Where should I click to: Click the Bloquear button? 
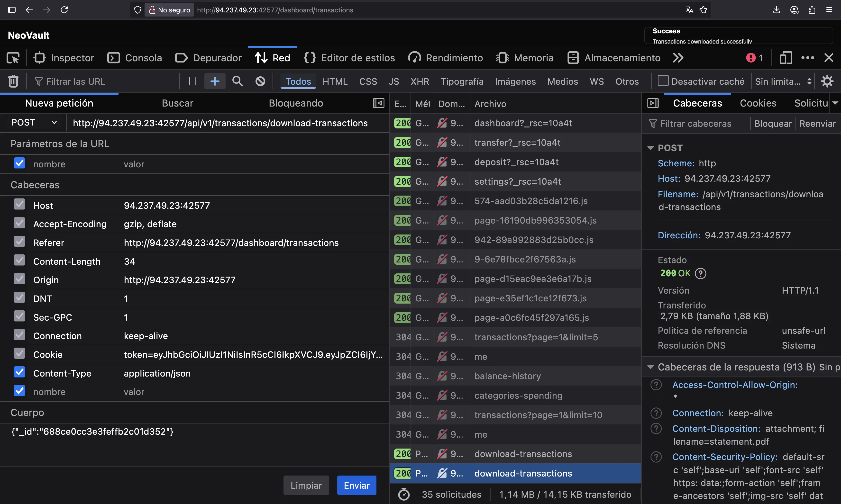(x=773, y=124)
